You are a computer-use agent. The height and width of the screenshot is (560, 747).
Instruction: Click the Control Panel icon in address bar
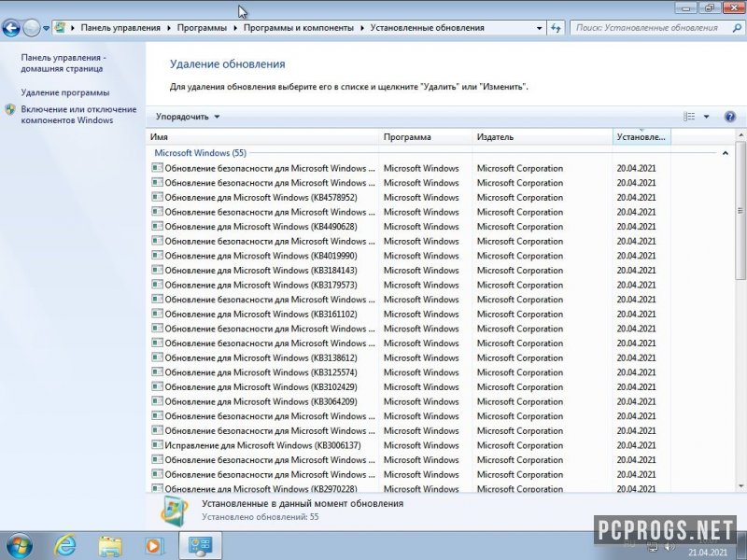pos(60,27)
